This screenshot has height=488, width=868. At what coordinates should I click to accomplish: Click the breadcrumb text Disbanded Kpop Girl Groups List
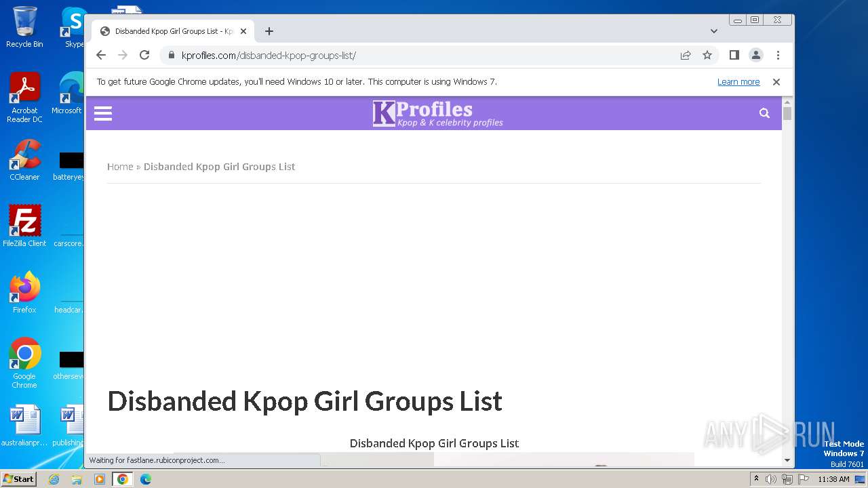[x=219, y=167]
